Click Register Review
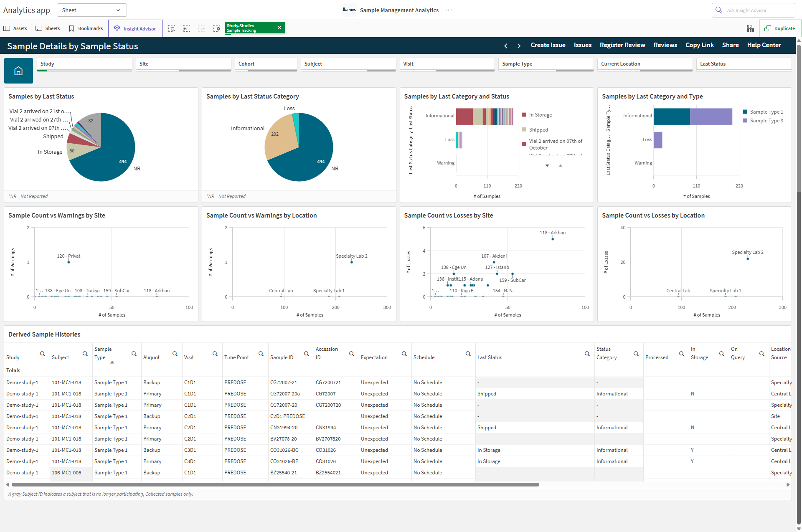 coord(622,45)
